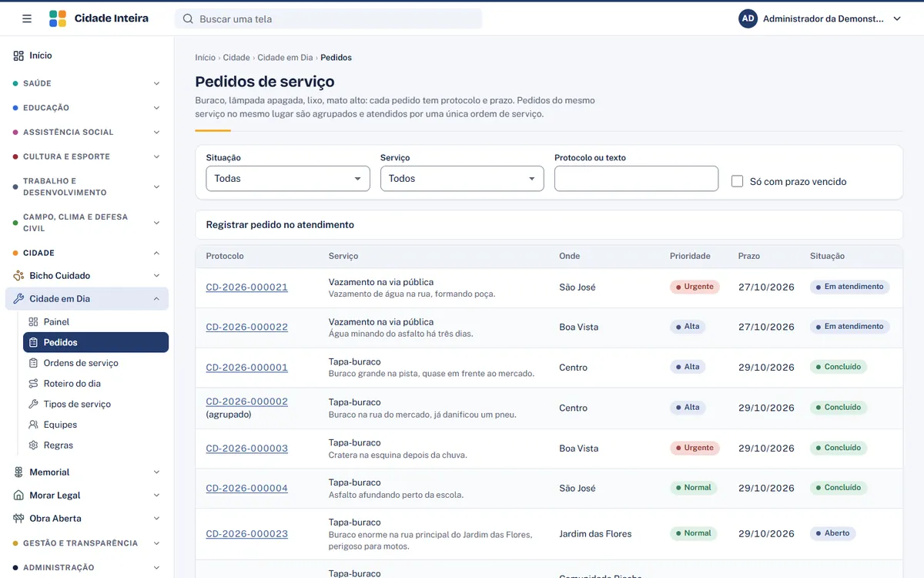Expand the Cultura e Esporte section
The height and width of the screenshot is (578, 924).
point(87,156)
